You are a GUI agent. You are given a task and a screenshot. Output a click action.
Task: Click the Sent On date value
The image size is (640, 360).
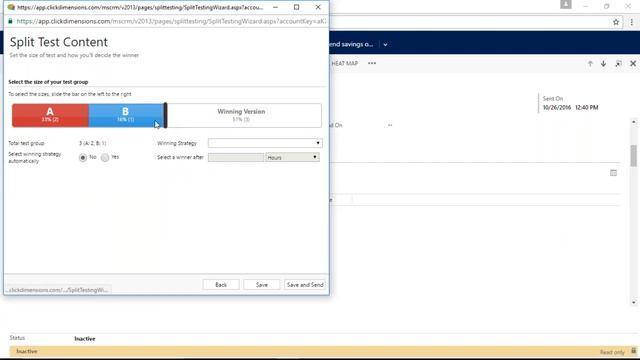tap(570, 108)
